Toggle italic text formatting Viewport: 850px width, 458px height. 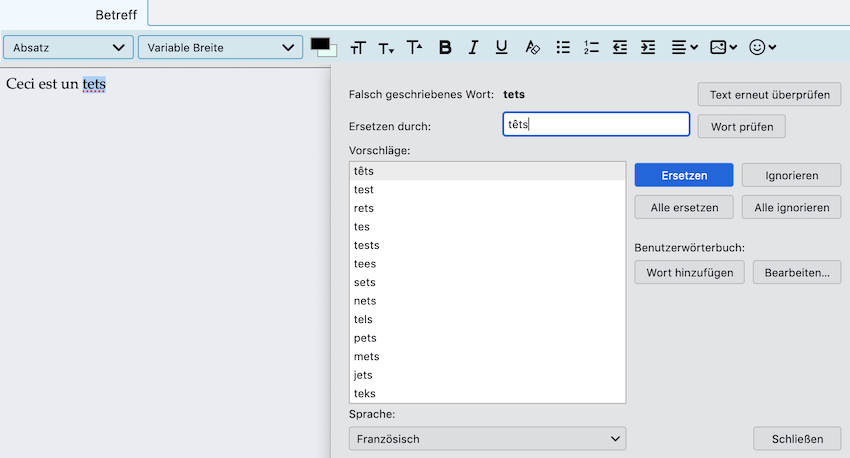click(x=473, y=47)
